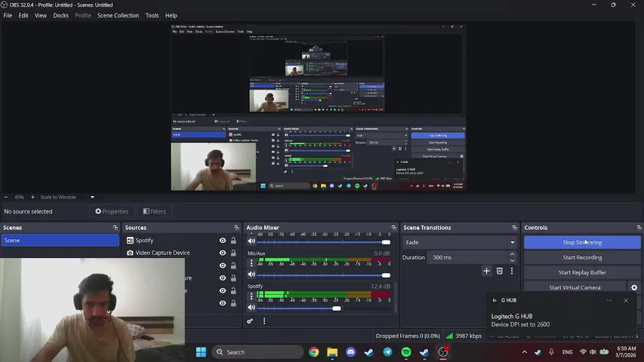Add a configurable transition with plus icon
The width and height of the screenshot is (644, 362).
(486, 271)
